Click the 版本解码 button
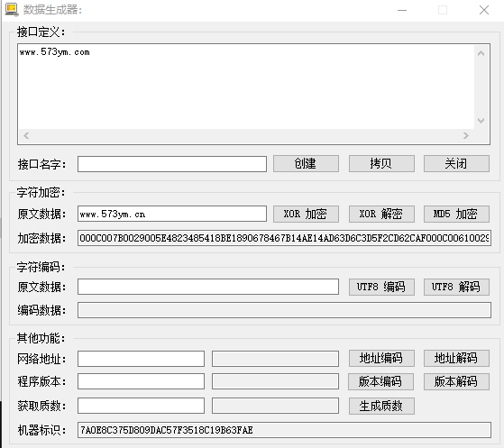Viewport: 504px width, 448px height. (456, 381)
